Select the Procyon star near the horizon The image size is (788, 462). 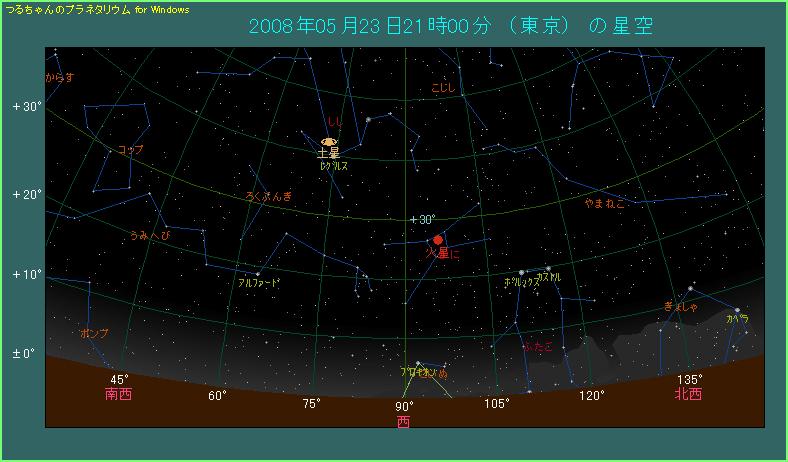click(x=418, y=362)
